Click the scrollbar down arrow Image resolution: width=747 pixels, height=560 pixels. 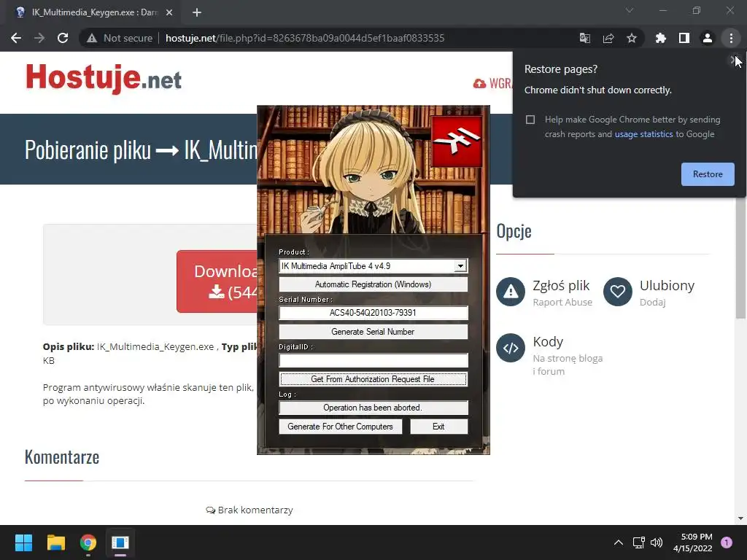(740, 518)
